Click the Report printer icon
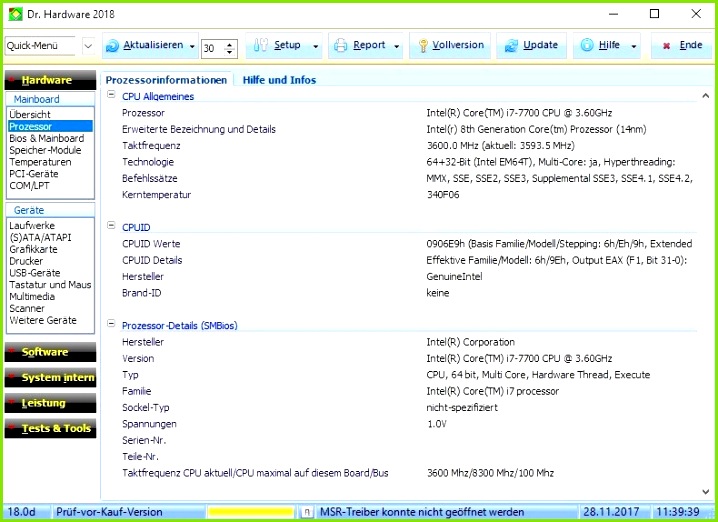This screenshot has width=718, height=522. [340, 46]
